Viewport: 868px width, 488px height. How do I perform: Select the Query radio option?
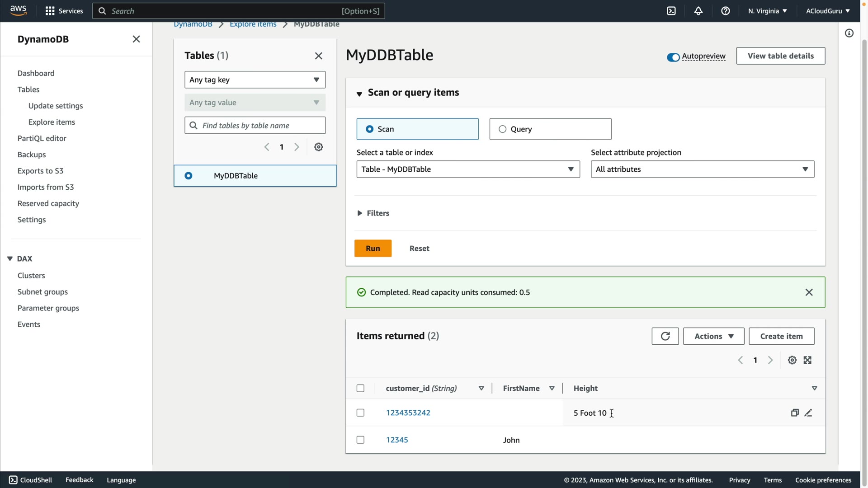point(502,129)
